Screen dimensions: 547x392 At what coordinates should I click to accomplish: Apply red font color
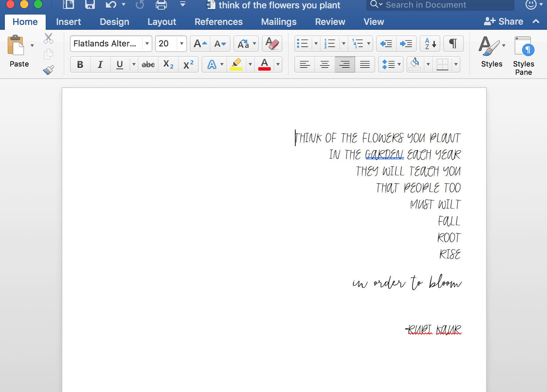(x=264, y=64)
